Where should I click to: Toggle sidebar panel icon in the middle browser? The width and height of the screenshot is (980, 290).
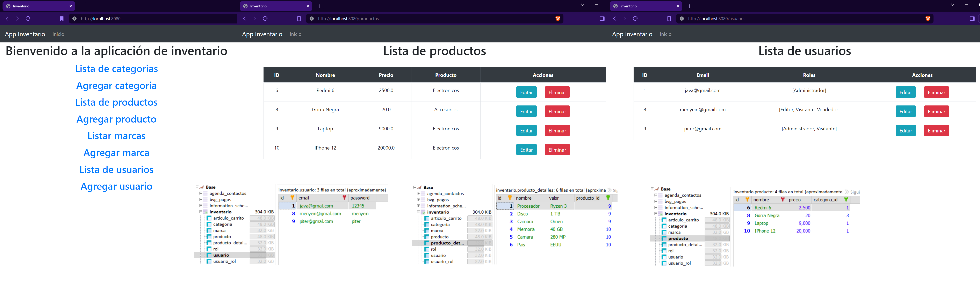point(602,19)
